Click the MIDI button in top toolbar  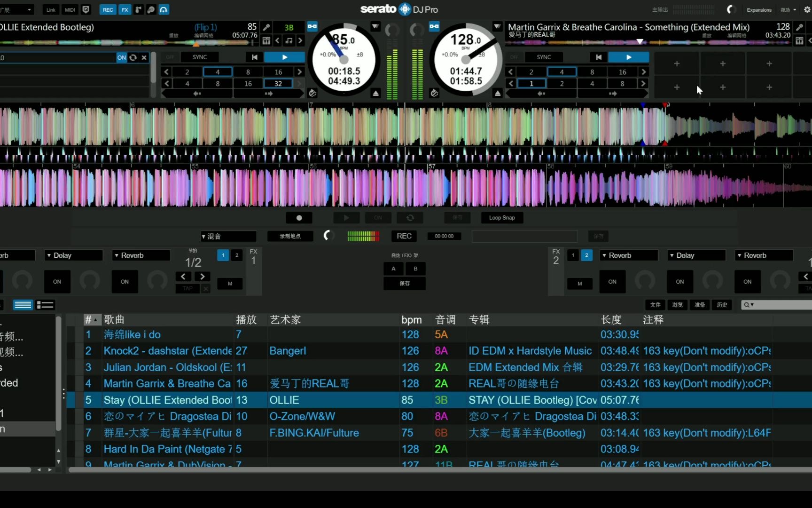pyautogui.click(x=70, y=9)
